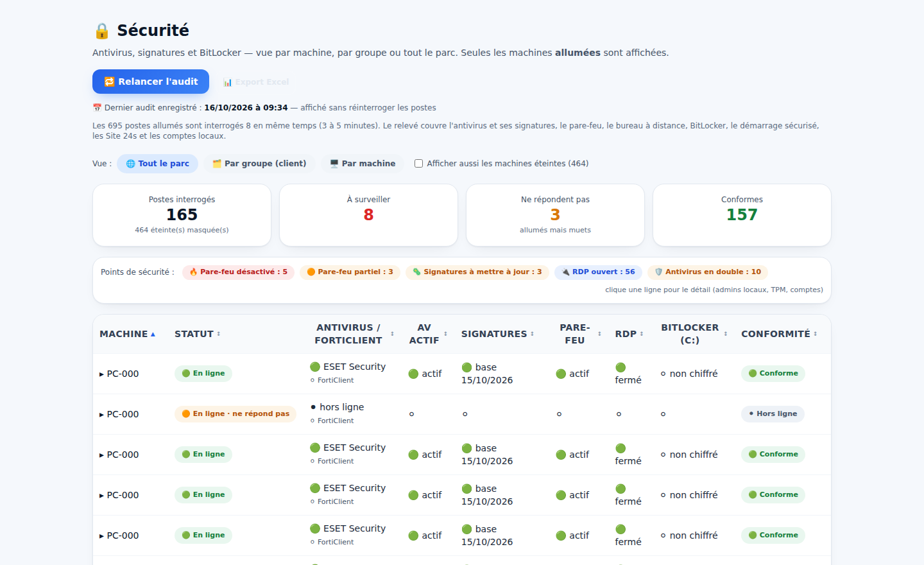Sort by the ANTIVIRUS / FORTICLIENT column header
This screenshot has height=565, width=924.
point(352,334)
